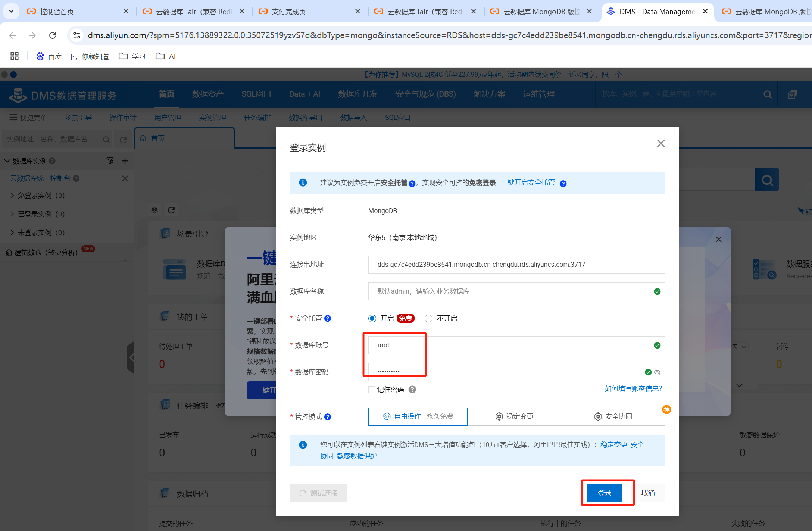Viewport: 812px width, 531px height.
Task: Open 一键开启安全托管 link
Action: (x=528, y=182)
